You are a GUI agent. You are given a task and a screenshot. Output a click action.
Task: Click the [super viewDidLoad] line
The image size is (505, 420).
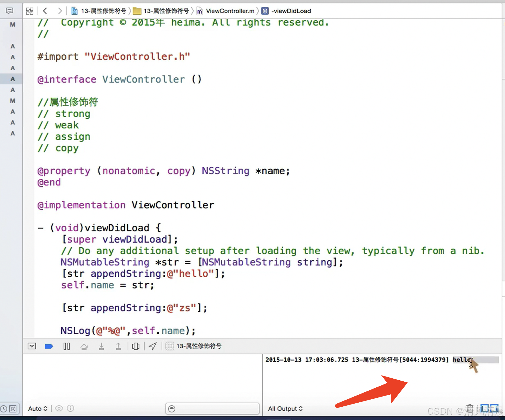(x=120, y=239)
